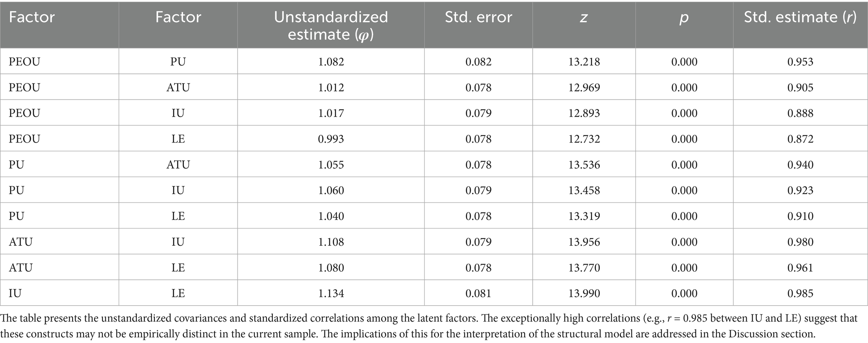
Task: Click the 'Std. error' column header
Action: tap(478, 17)
